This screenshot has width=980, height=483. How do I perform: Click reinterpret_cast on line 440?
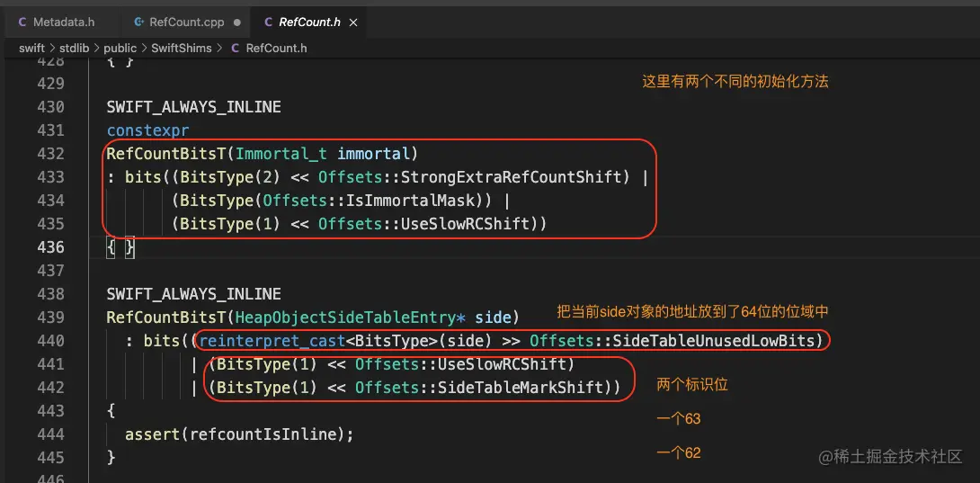coord(272,341)
